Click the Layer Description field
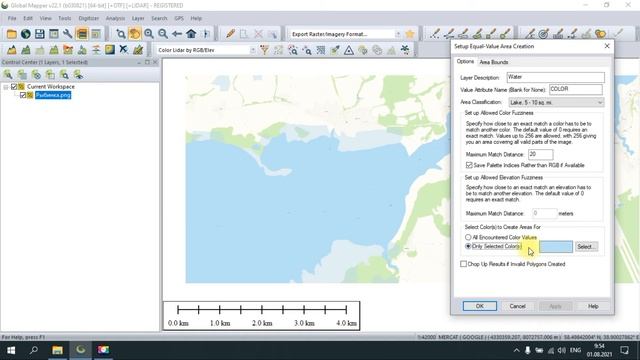This screenshot has width=640, height=360. [x=555, y=77]
